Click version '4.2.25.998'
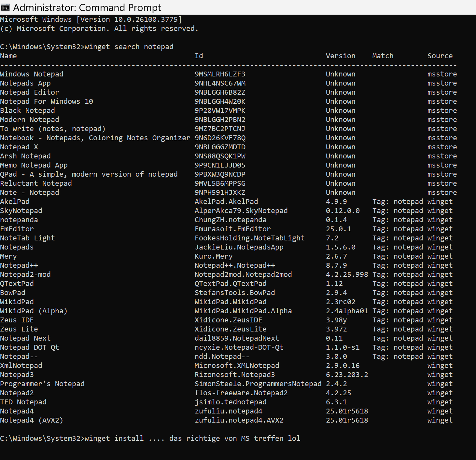Image resolution: width=476 pixels, height=460 pixels. coord(347,275)
